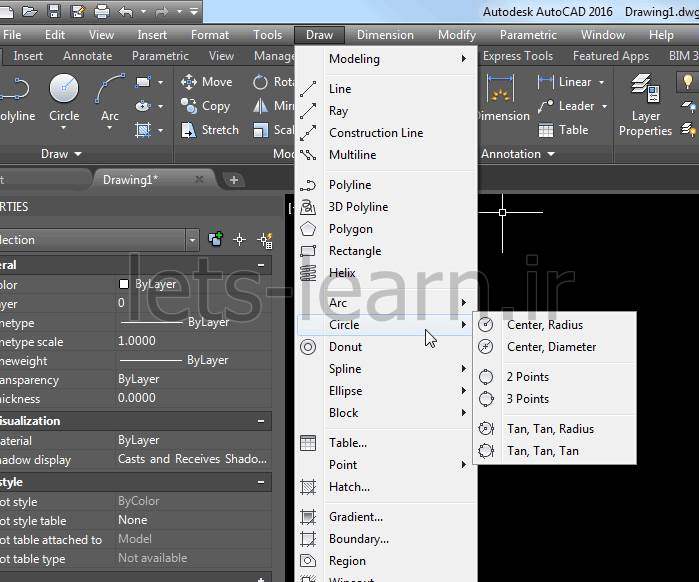Click the Color ByLayer white swatch
The height and width of the screenshot is (582, 699).
124,284
